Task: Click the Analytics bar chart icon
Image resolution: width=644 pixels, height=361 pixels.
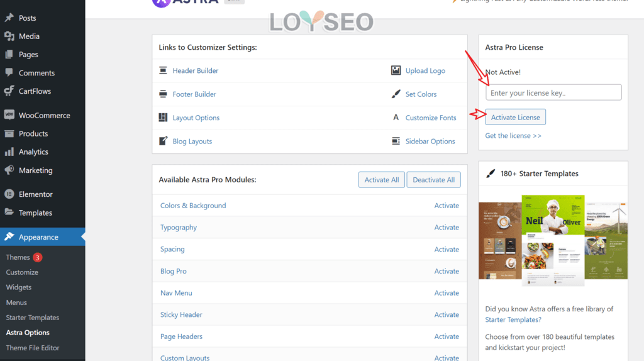Action: pyautogui.click(x=9, y=152)
